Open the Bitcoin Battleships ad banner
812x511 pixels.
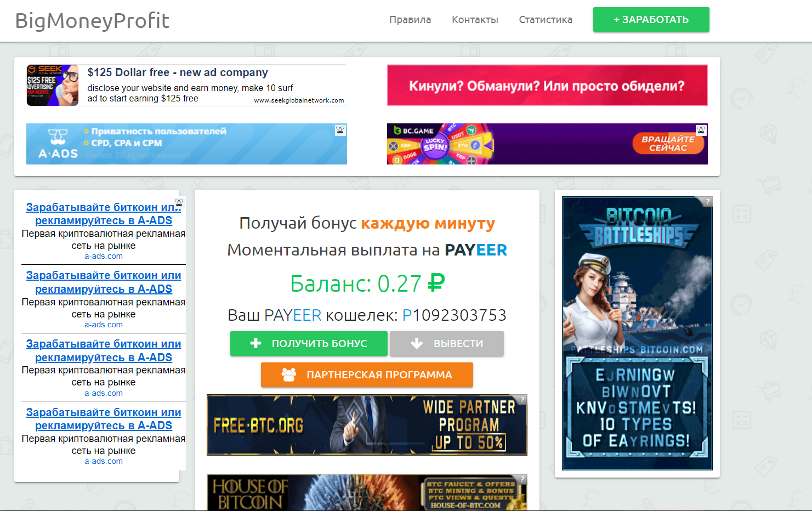coord(637,333)
